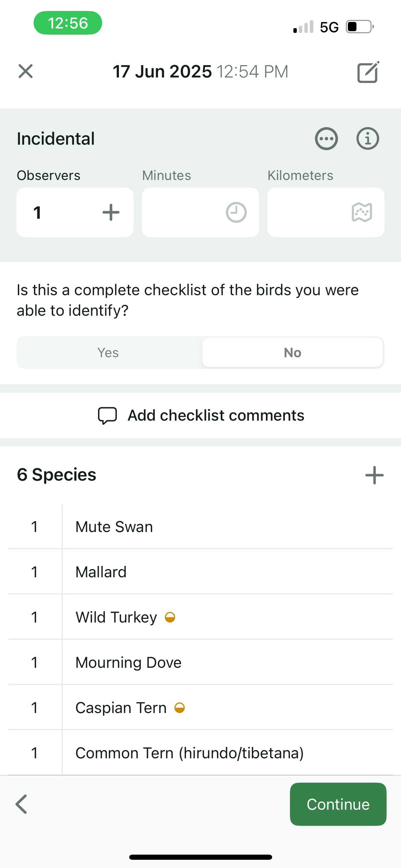This screenshot has width=401, height=868.
Task: Tap the rare flag next to Caspian Tern
Action: point(180,708)
